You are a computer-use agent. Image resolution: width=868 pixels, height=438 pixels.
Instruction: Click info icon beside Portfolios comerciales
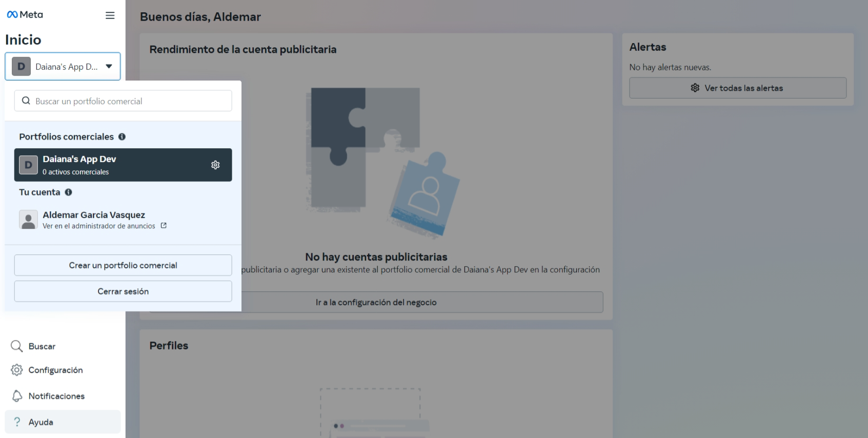[x=122, y=137]
